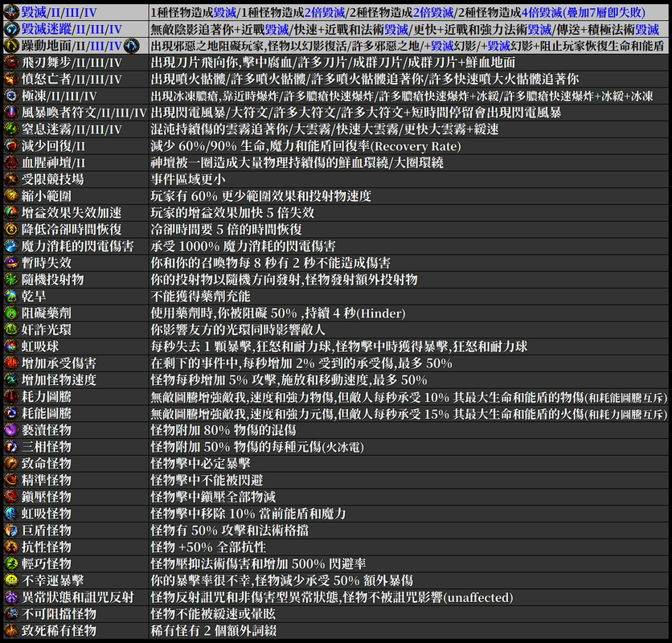Screen dimensions: 672x643
Task: Click the 減少回復/II label
Action: click(x=54, y=146)
